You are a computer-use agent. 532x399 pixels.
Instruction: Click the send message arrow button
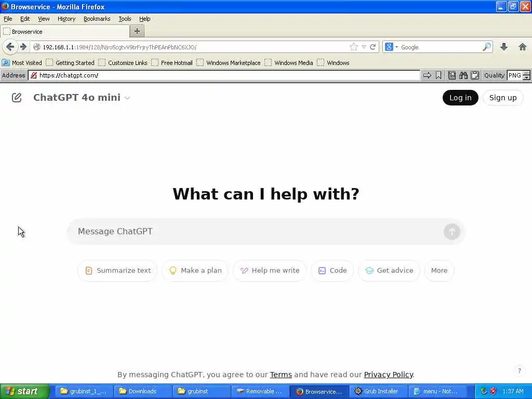pyautogui.click(x=451, y=232)
